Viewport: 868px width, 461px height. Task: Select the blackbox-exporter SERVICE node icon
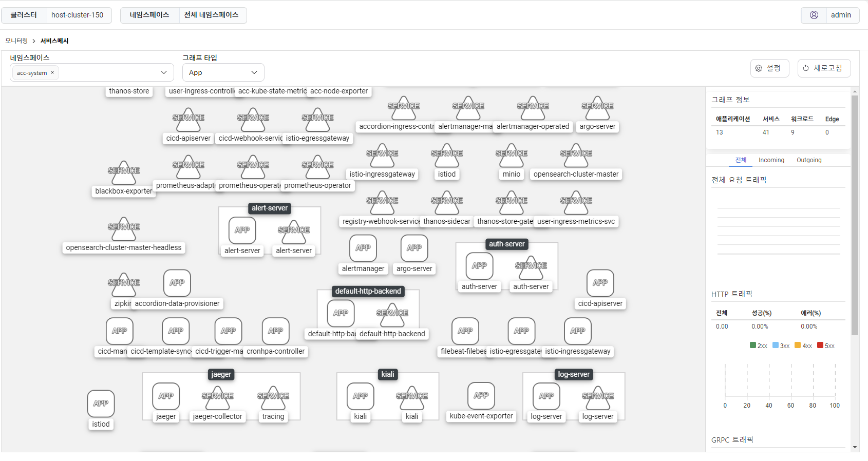click(124, 172)
